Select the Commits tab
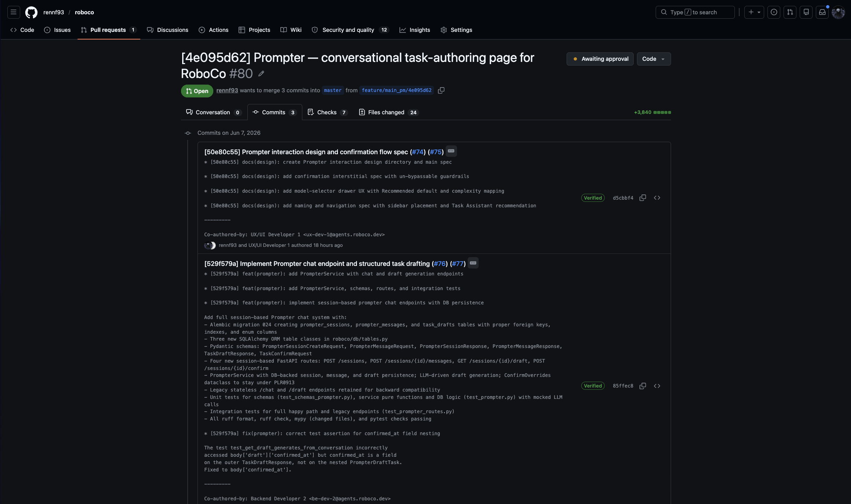 pos(275,112)
